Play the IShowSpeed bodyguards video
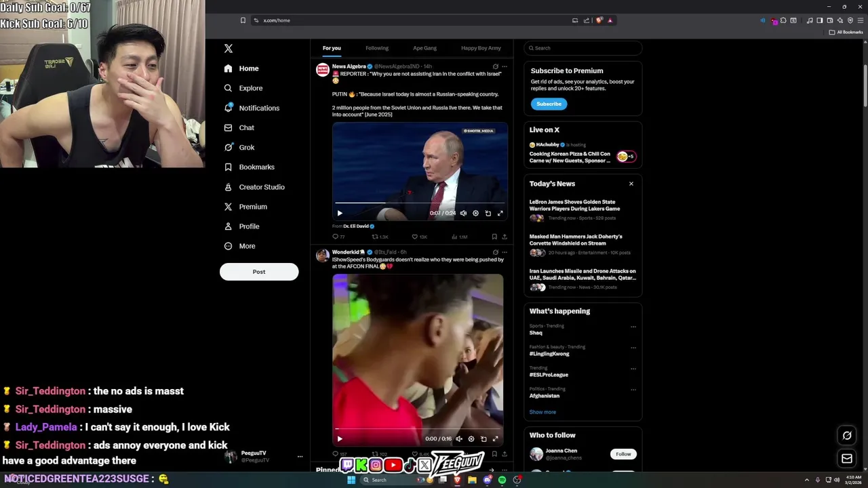868x488 pixels. [x=340, y=439]
